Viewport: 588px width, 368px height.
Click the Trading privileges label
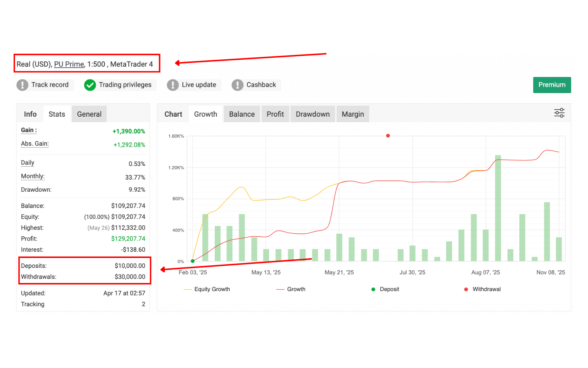click(x=125, y=85)
